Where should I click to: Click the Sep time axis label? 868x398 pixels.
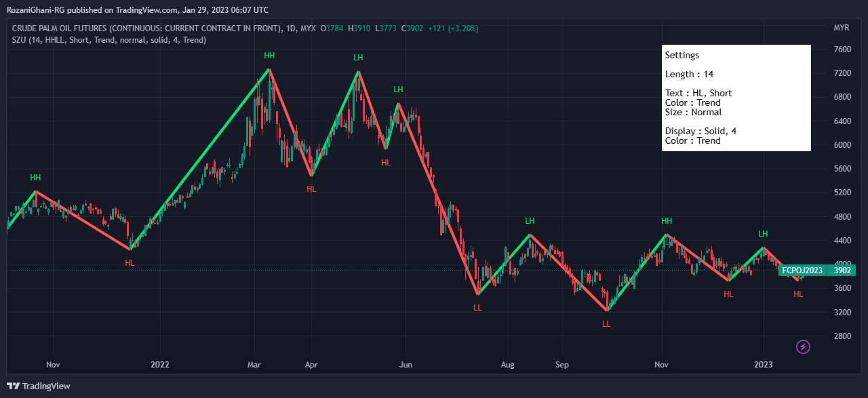[x=561, y=364]
